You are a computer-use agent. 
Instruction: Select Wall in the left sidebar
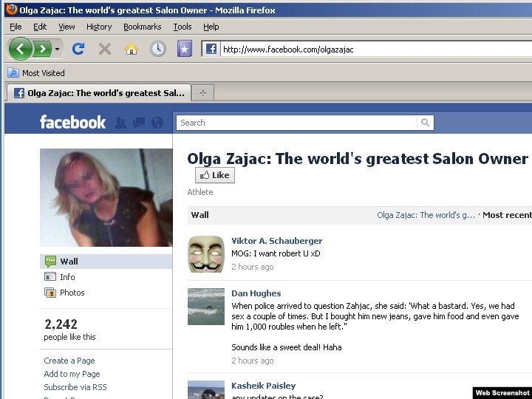tap(106, 262)
